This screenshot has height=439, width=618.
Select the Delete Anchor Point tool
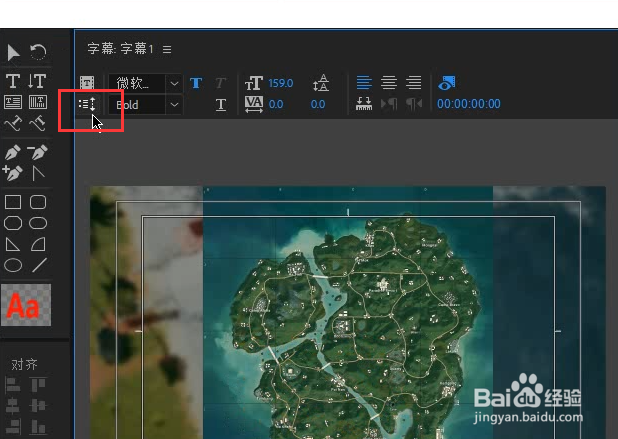[x=38, y=152]
